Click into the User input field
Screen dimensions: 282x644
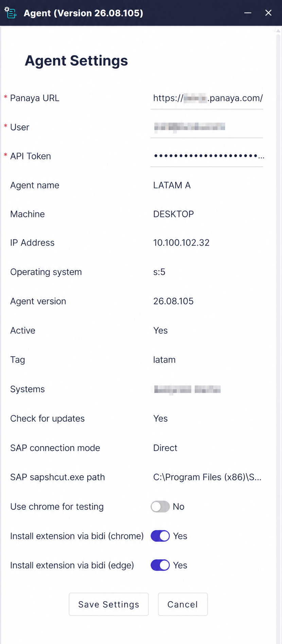[207, 127]
